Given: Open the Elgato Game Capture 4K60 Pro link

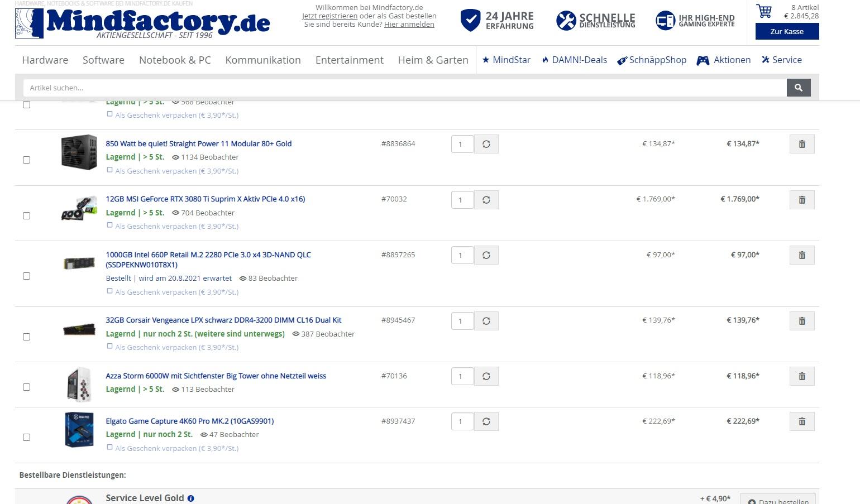Looking at the screenshot, I should [190, 421].
